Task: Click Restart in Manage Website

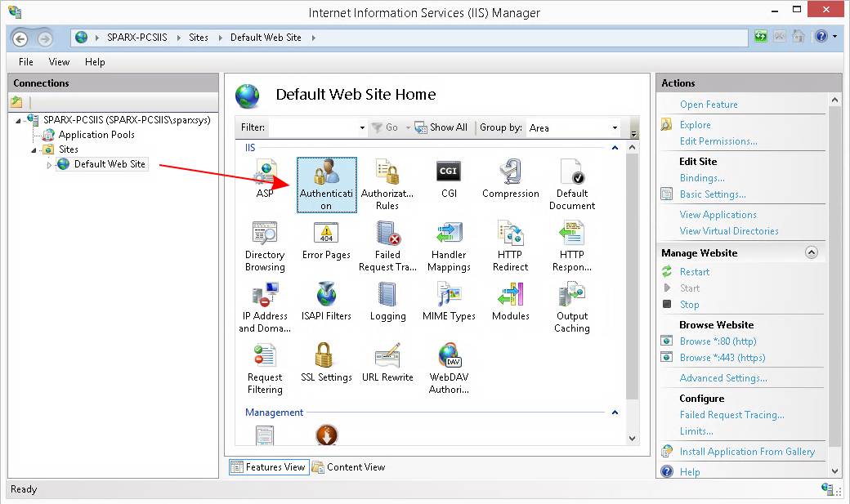Action: 695,272
